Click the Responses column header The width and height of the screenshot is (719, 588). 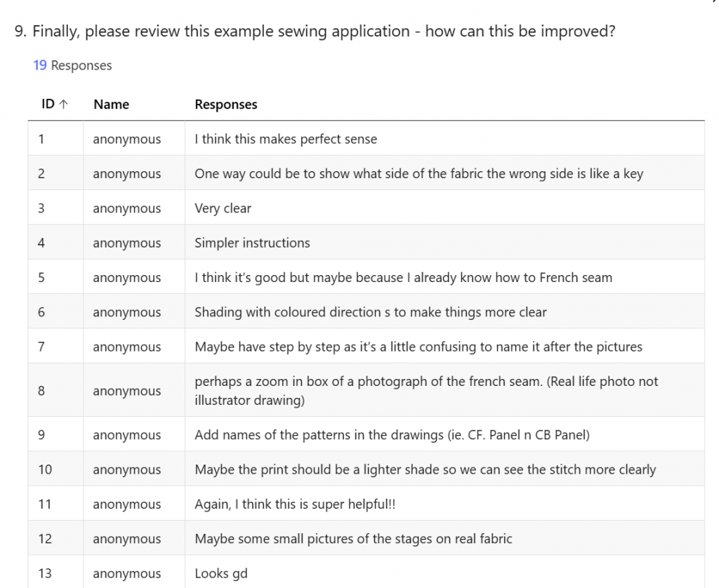tap(225, 105)
